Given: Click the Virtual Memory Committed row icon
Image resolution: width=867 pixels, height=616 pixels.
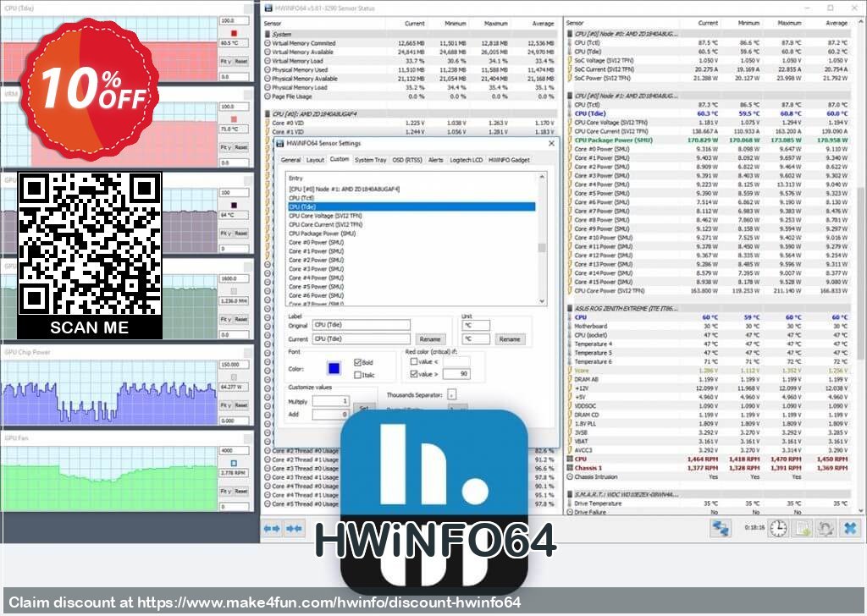Looking at the screenshot, I should pyautogui.click(x=268, y=43).
